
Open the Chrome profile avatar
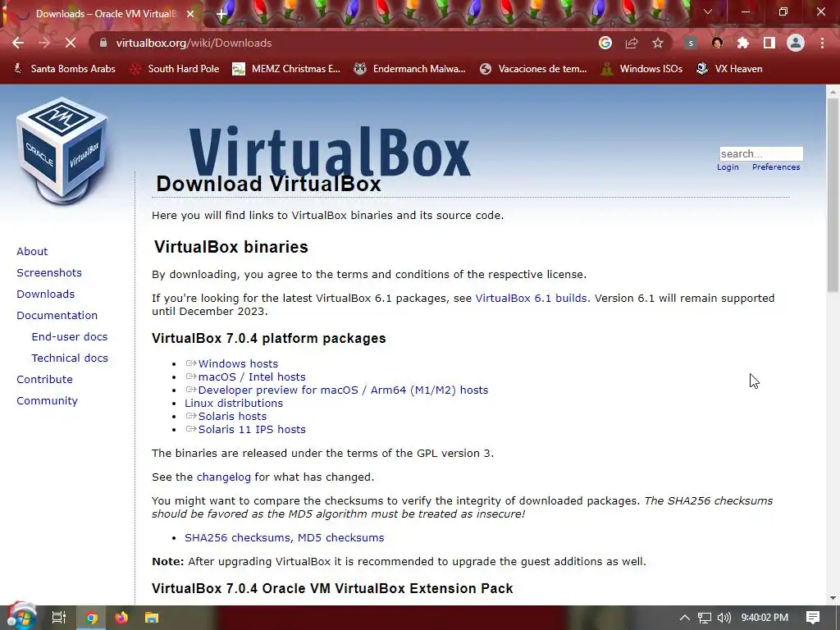tap(796, 43)
